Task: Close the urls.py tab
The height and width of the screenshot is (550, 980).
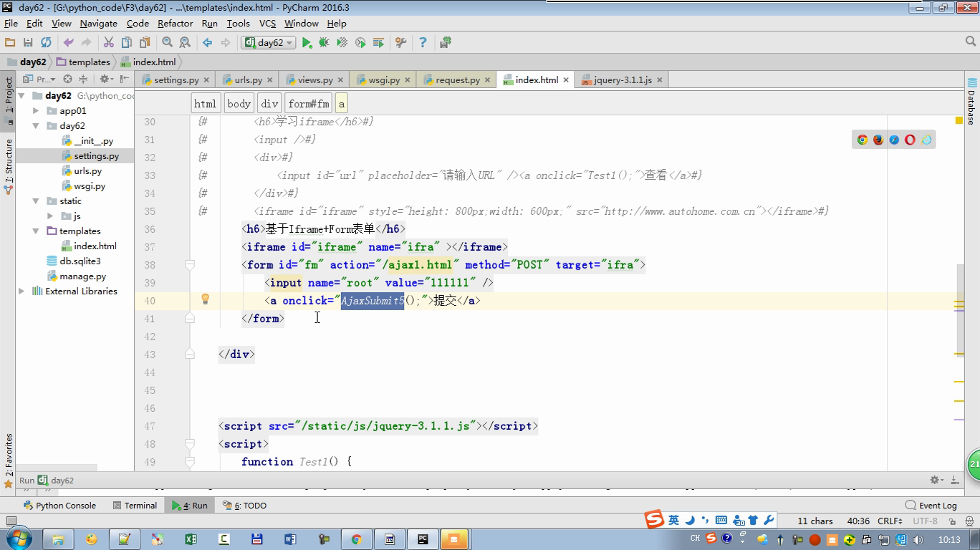Action: coord(269,80)
